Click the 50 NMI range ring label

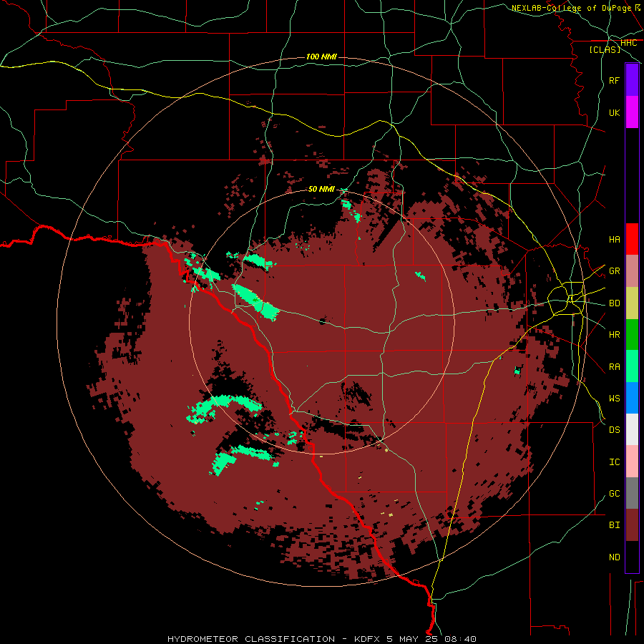point(321,189)
